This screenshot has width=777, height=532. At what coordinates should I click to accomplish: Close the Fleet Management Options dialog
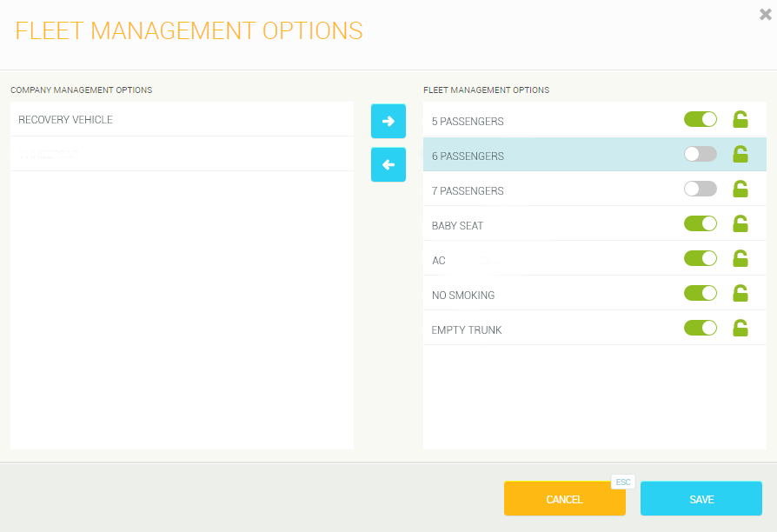pyautogui.click(x=765, y=13)
